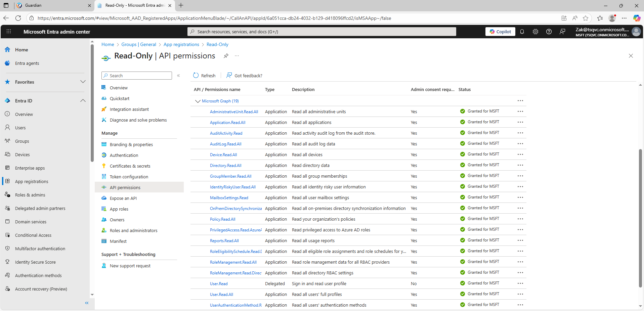Open the header feedback icon

coord(562,32)
